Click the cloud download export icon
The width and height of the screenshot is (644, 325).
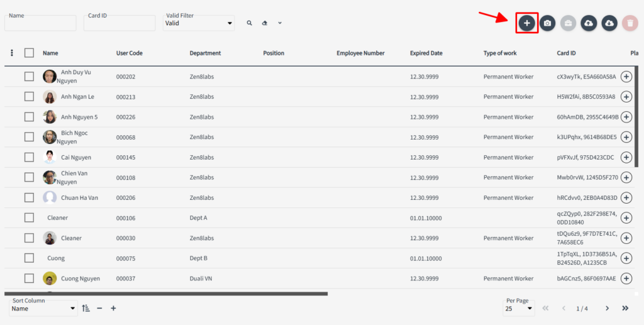click(609, 23)
